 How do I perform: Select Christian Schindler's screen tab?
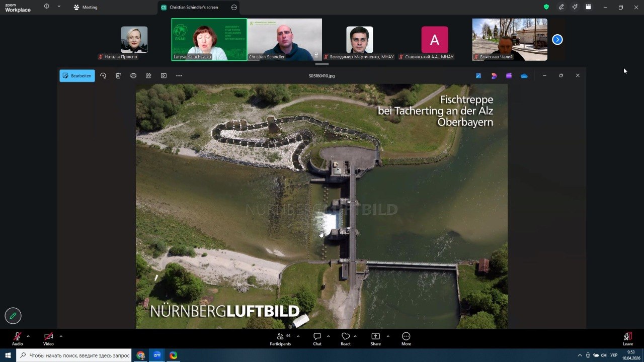click(193, 8)
